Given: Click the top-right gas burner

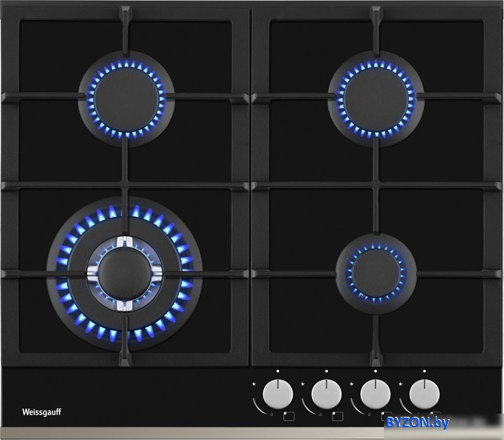Looking at the screenshot, I should [x=376, y=99].
